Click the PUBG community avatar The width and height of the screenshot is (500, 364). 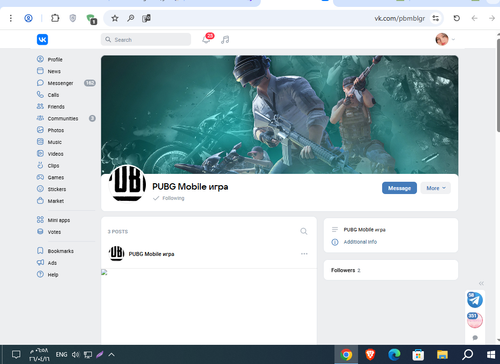127,183
